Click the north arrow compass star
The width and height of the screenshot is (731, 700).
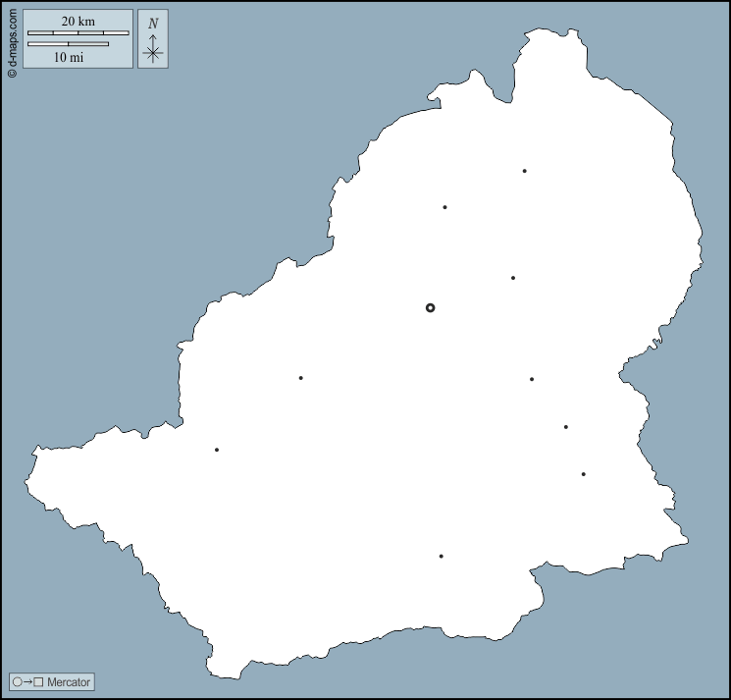152,53
